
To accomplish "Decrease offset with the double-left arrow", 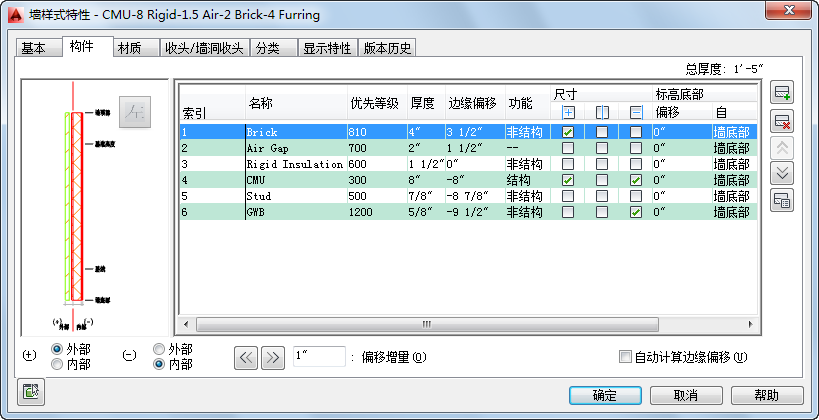I will (247, 357).
